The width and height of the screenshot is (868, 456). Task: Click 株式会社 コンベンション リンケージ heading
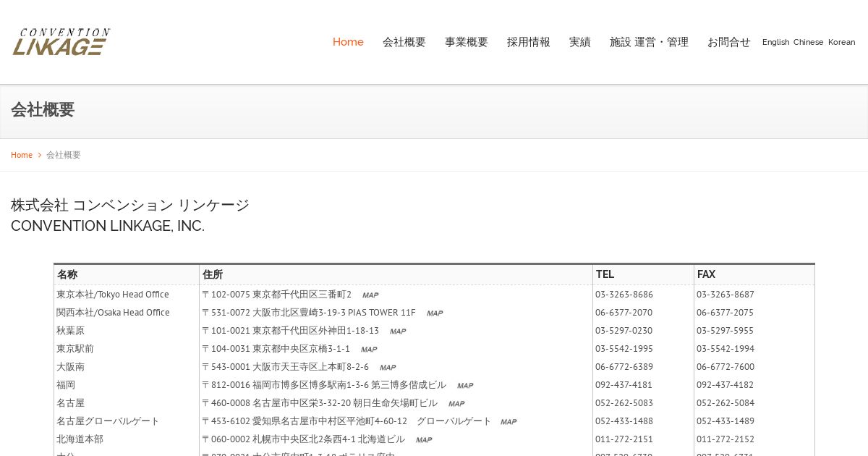(x=130, y=205)
